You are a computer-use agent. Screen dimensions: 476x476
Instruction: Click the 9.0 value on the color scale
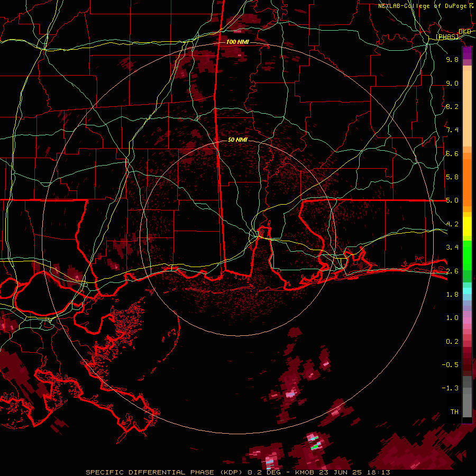(x=452, y=83)
